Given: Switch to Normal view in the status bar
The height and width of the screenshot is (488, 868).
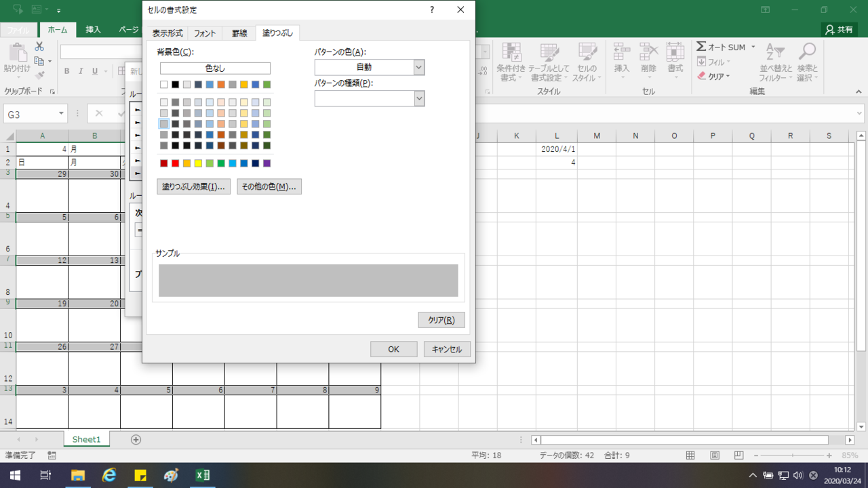Looking at the screenshot, I should coord(690,455).
